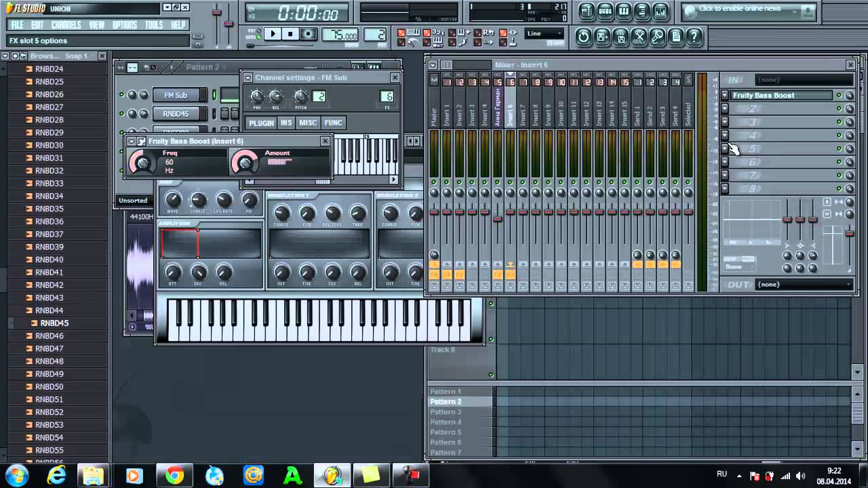Click the Play transport button
The height and width of the screenshot is (488, 868).
point(273,34)
